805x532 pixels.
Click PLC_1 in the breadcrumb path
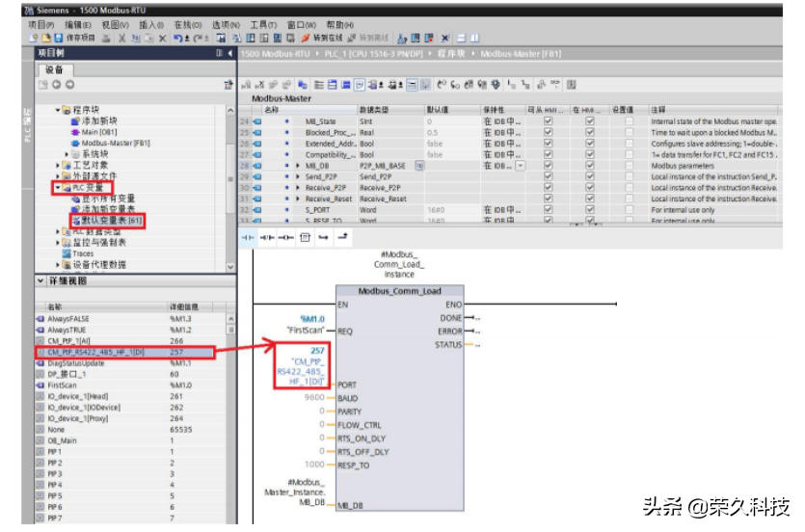373,53
